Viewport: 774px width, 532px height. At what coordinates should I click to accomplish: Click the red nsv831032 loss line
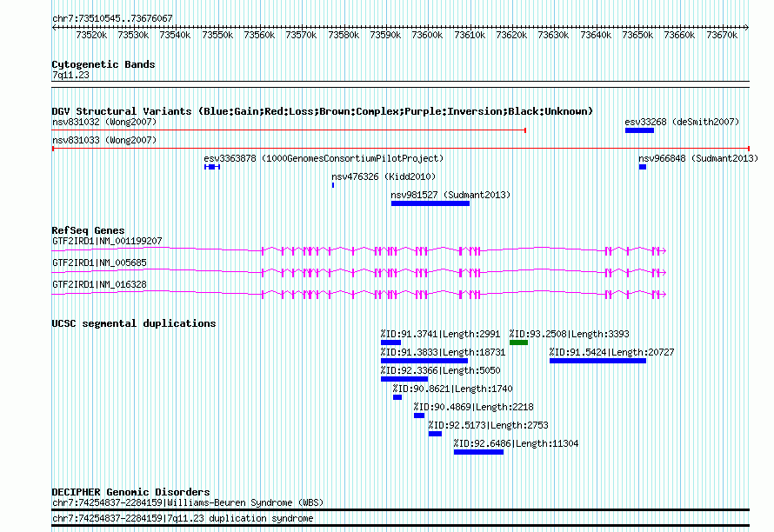[x=289, y=130]
